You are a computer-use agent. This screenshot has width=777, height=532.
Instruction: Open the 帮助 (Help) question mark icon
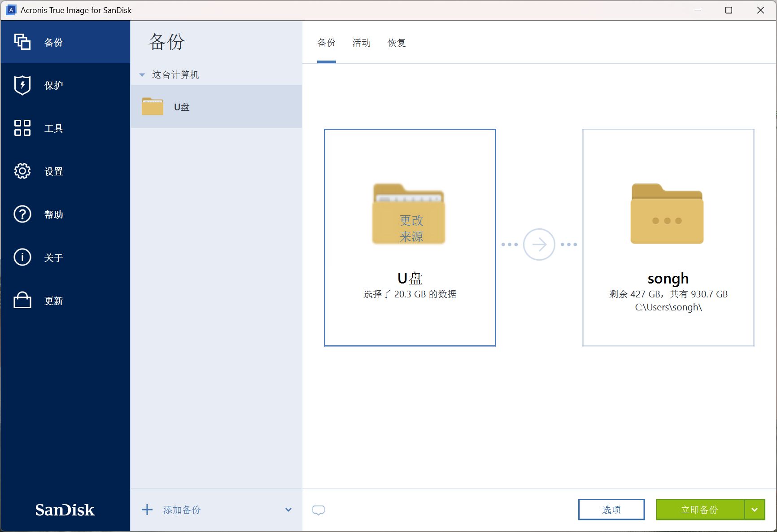click(x=22, y=214)
